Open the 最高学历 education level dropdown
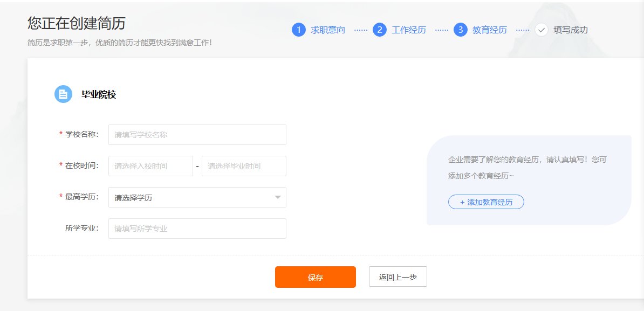 click(x=197, y=197)
